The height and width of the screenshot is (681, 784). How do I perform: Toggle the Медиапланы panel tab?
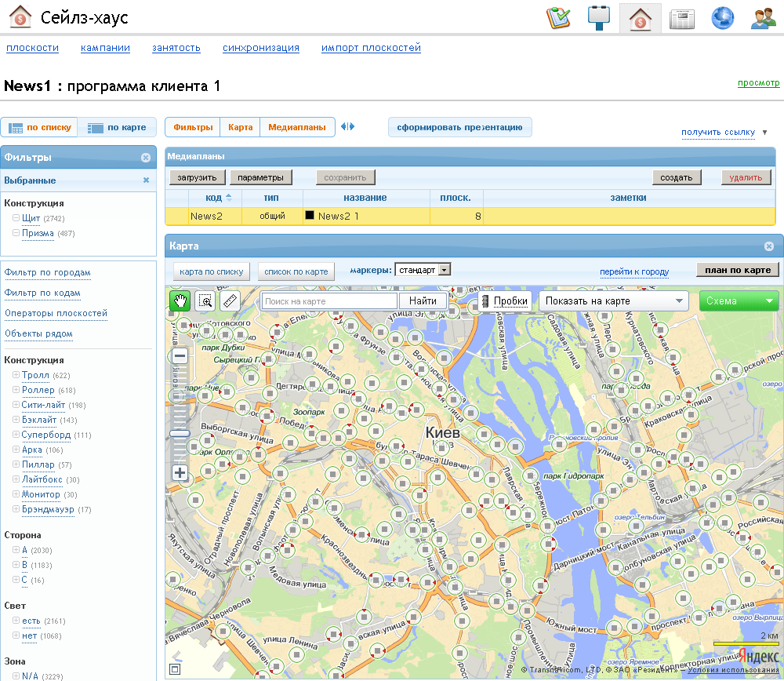[297, 127]
